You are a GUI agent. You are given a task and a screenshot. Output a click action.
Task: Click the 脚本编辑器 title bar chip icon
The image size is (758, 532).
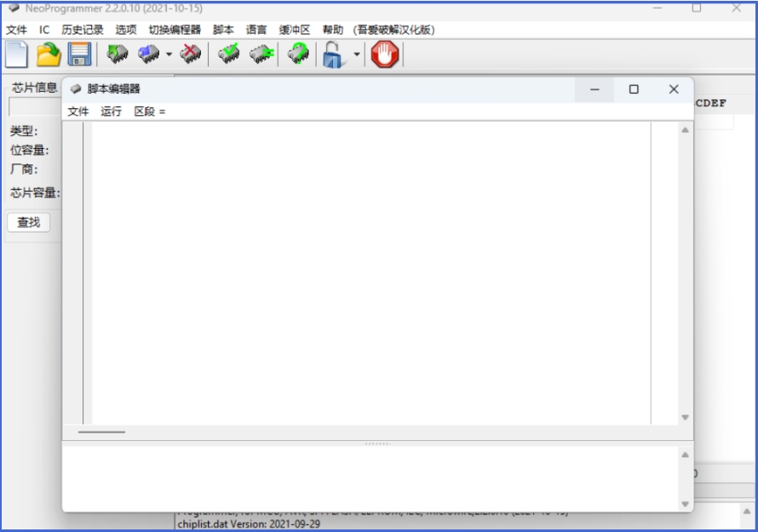[x=76, y=89]
